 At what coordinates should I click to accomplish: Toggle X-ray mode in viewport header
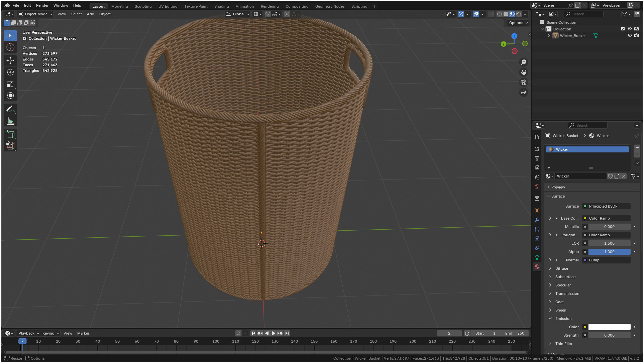click(x=491, y=14)
